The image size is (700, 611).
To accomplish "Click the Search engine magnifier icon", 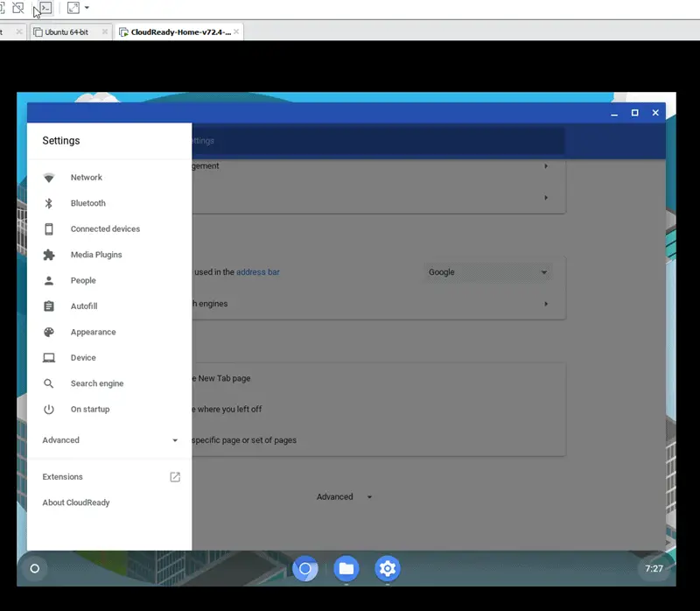I will click(49, 383).
